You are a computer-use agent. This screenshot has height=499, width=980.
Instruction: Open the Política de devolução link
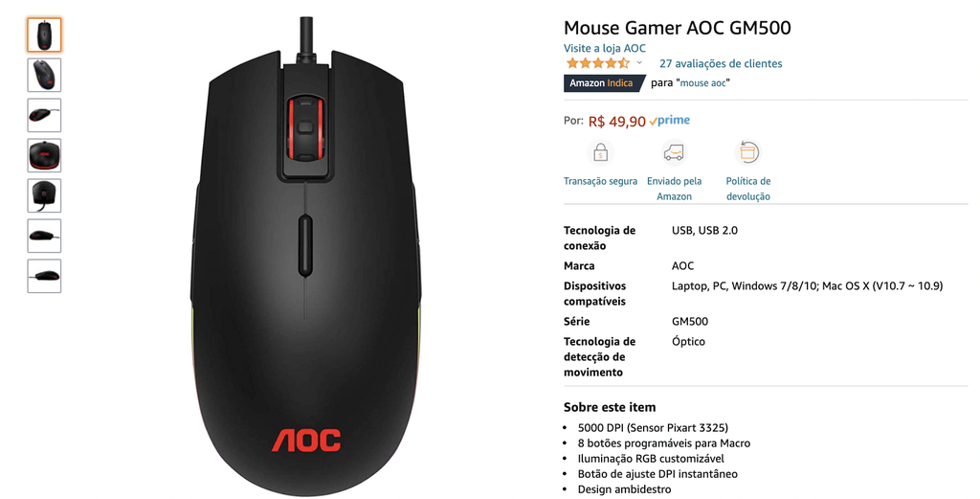point(748,189)
